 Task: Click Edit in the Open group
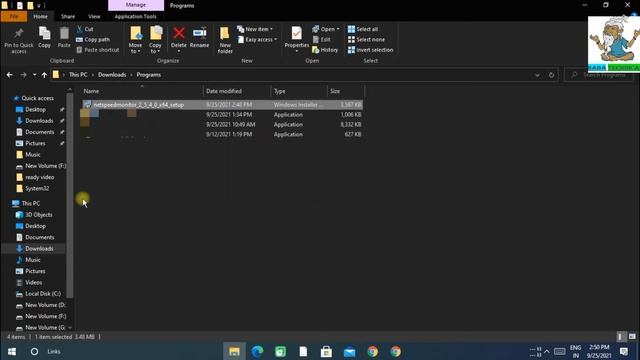(322, 40)
